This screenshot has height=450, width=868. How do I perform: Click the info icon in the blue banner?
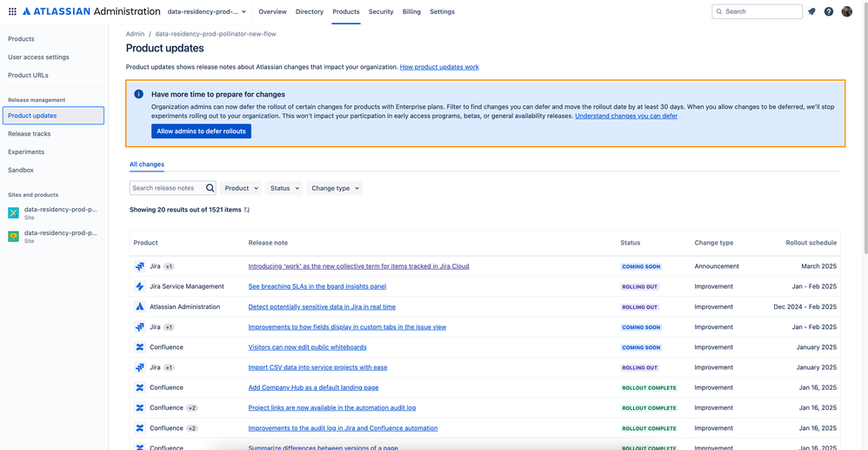click(x=139, y=94)
